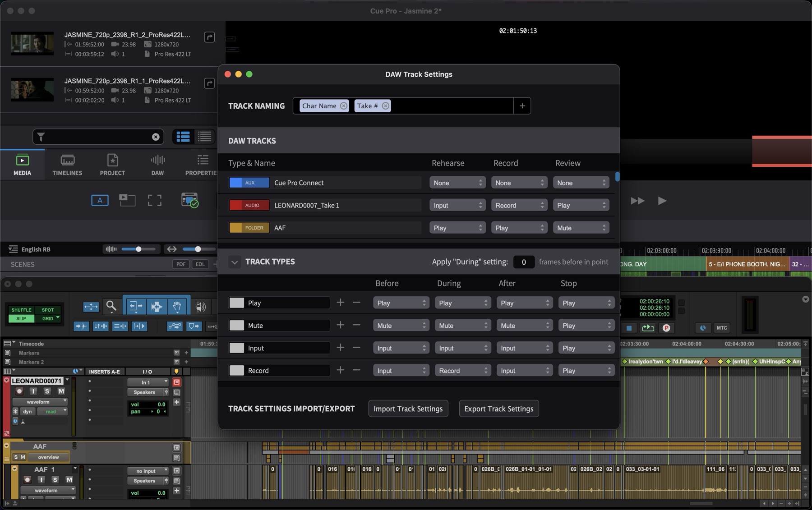Enable Spot edit mode
This screenshot has width=812, height=510.
pyautogui.click(x=48, y=310)
